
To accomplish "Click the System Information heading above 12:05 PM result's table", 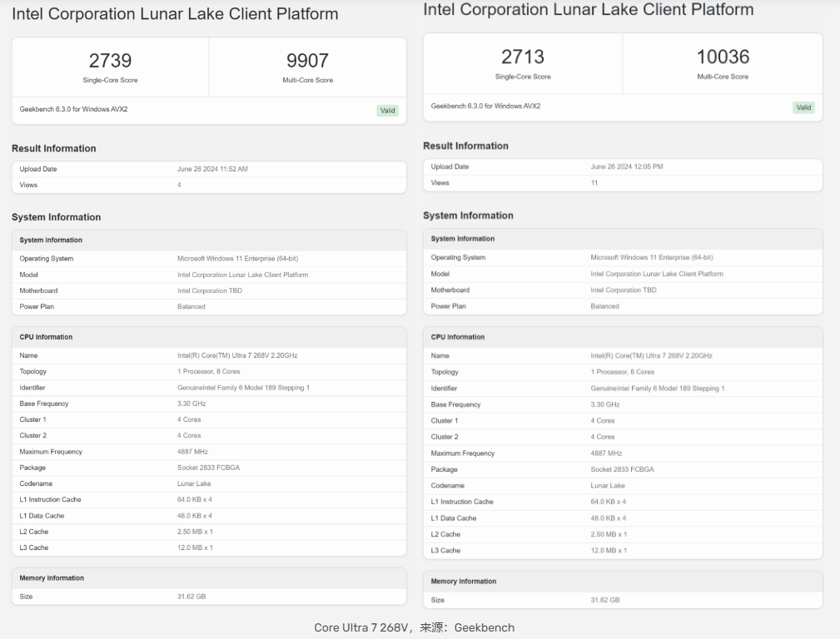I will pyautogui.click(x=468, y=215).
